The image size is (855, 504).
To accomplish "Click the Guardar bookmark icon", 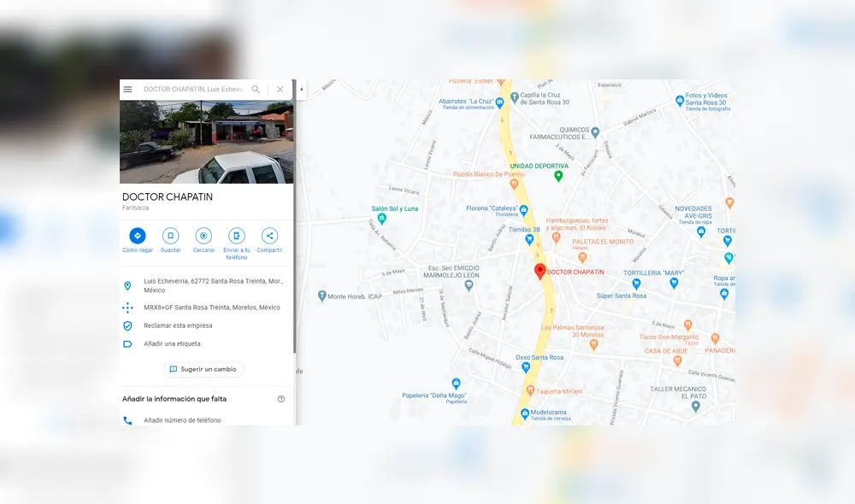I will pos(170,236).
